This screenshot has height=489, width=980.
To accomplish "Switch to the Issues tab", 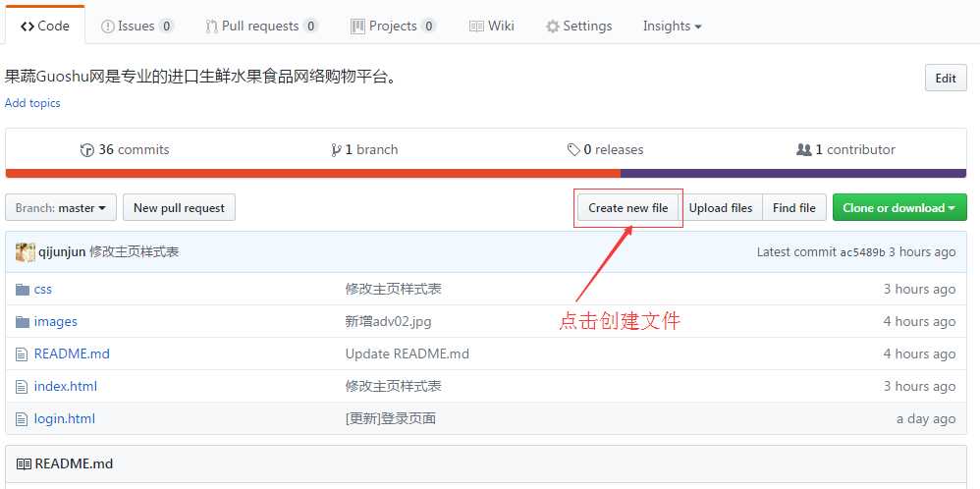I will click(136, 26).
